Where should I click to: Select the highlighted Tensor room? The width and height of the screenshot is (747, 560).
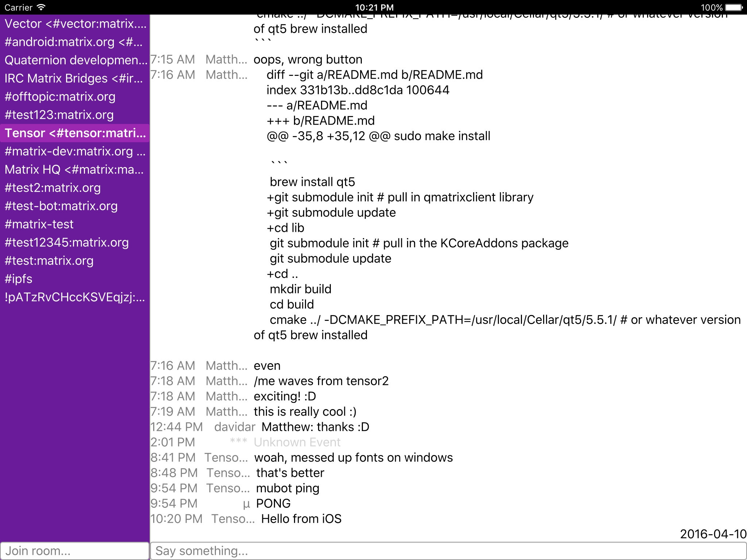pyautogui.click(x=75, y=133)
